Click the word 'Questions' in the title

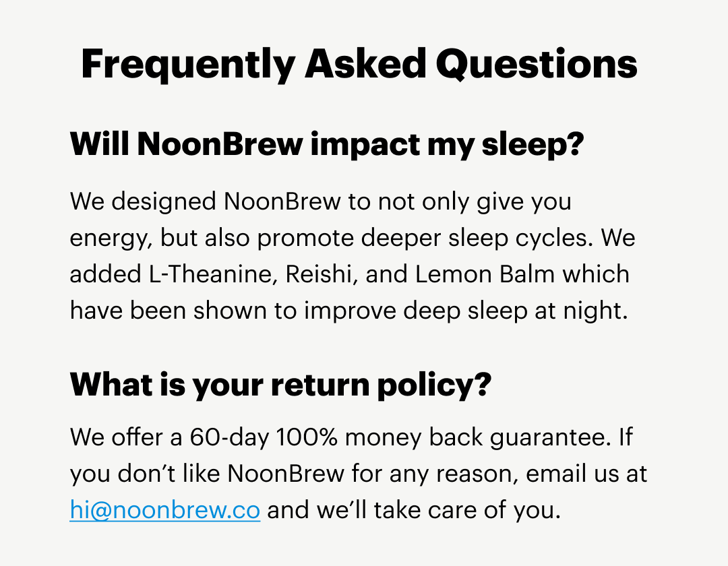[x=537, y=65]
